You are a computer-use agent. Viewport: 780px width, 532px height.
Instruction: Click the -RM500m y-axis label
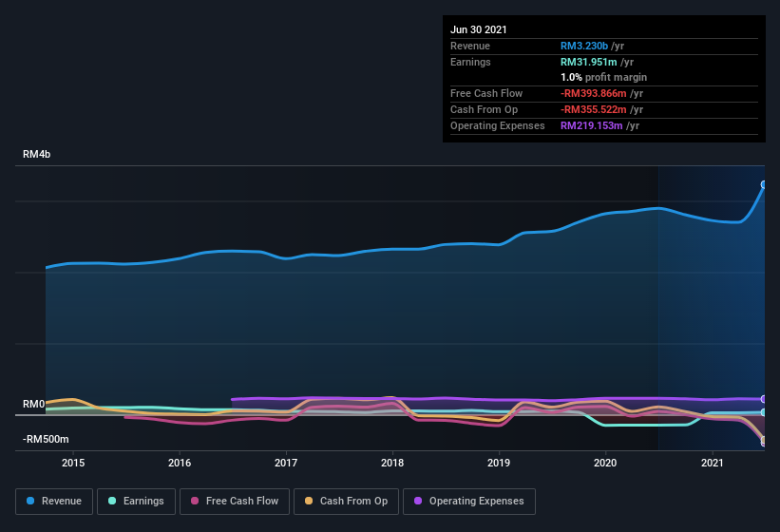pyautogui.click(x=46, y=440)
